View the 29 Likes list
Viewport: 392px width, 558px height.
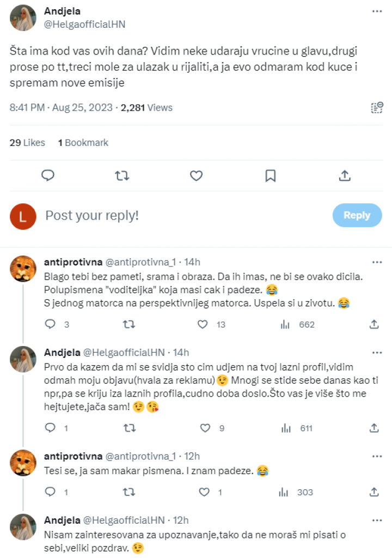pyautogui.click(x=27, y=143)
